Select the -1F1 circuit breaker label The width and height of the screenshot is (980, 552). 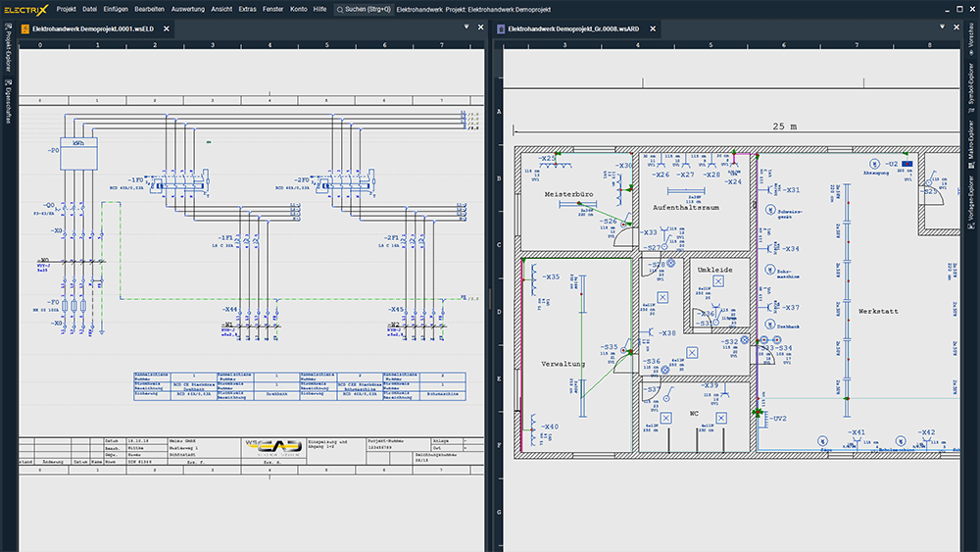(x=225, y=238)
